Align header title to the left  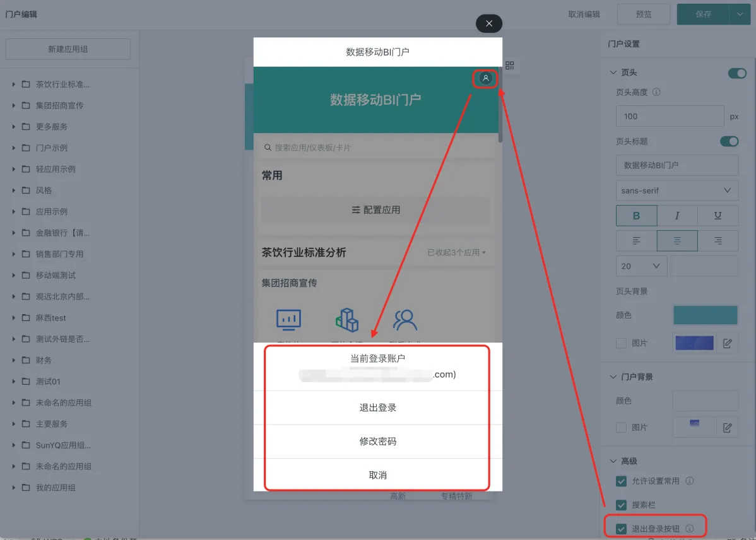coord(636,241)
